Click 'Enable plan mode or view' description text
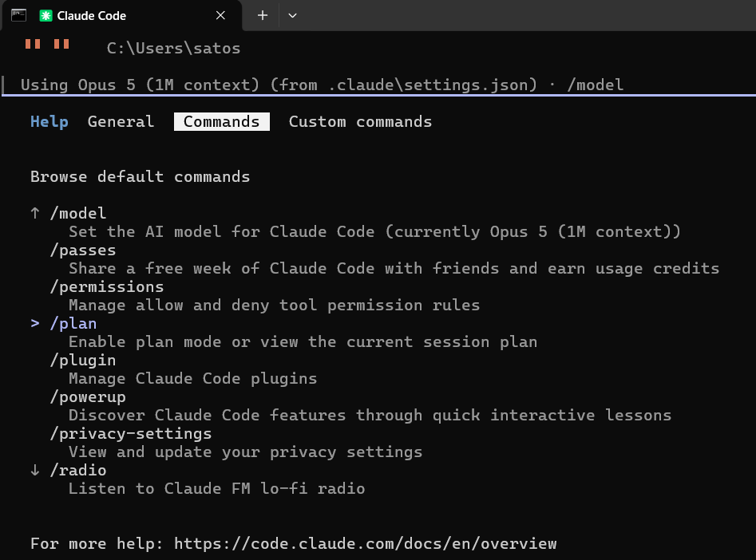This screenshot has width=756, height=560. pyautogui.click(x=303, y=341)
